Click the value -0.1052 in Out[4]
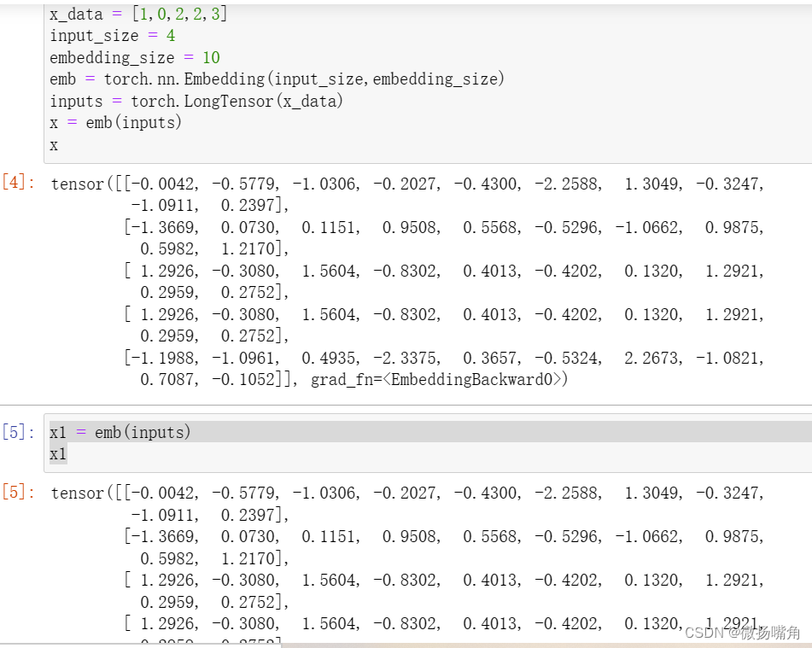The width and height of the screenshot is (812, 648). click(x=245, y=380)
